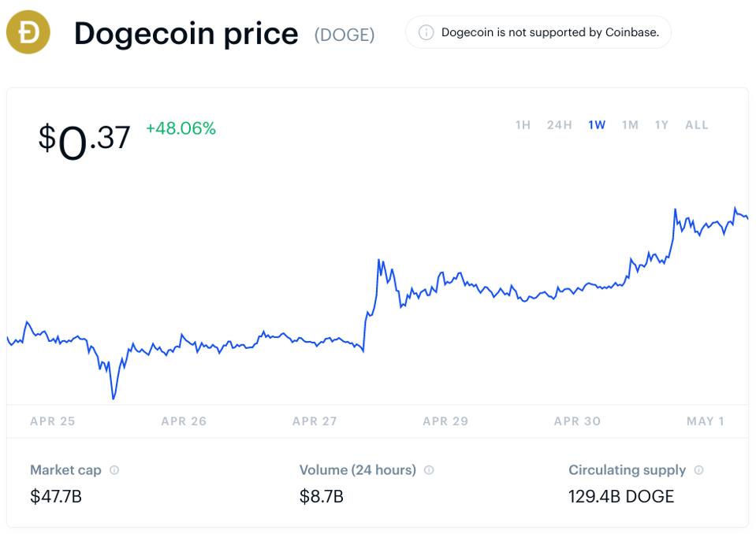Viewport: 756px width, 534px height.
Task: Select the 24H chart view
Action: [557, 124]
